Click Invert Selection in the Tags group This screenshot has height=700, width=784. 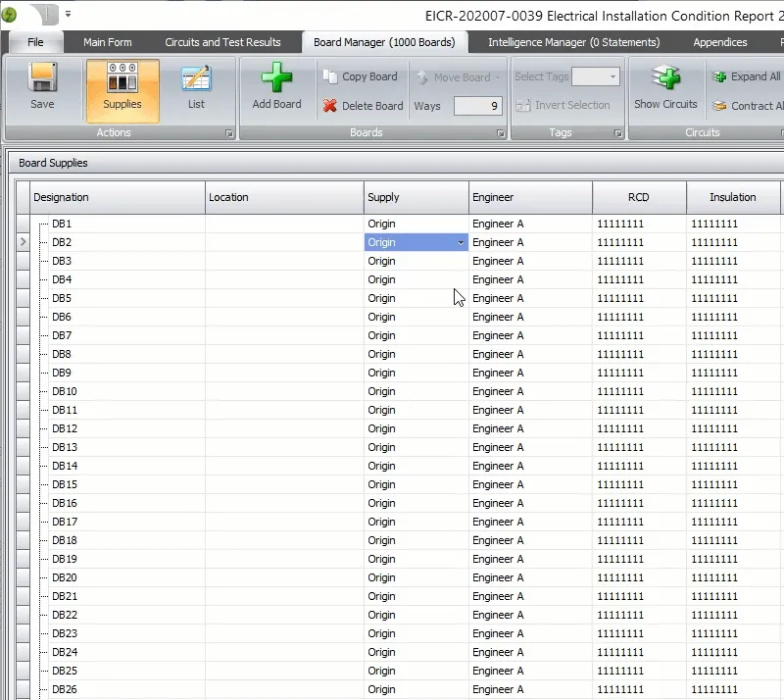point(572,105)
